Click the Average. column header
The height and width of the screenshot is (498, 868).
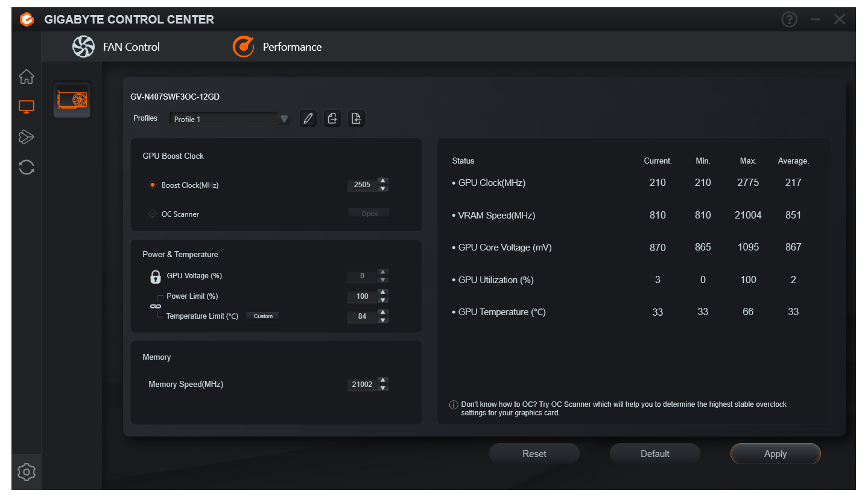click(x=793, y=161)
